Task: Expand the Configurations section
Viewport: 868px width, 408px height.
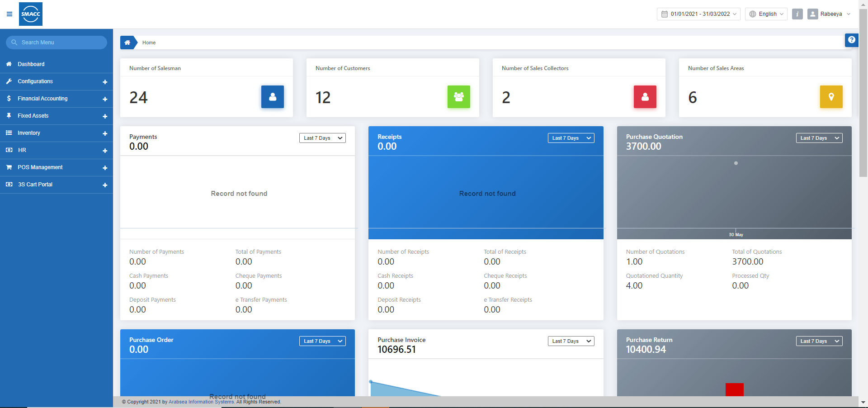Action: point(105,82)
